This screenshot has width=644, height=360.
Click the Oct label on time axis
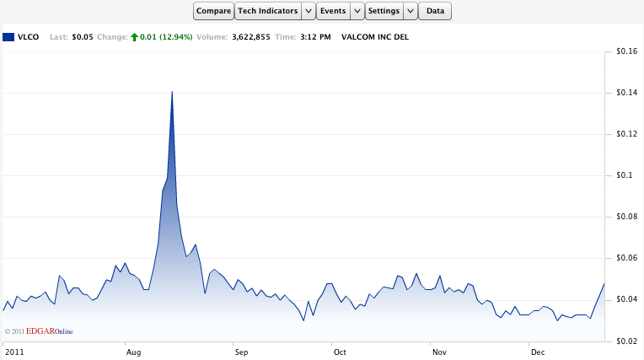tap(340, 352)
